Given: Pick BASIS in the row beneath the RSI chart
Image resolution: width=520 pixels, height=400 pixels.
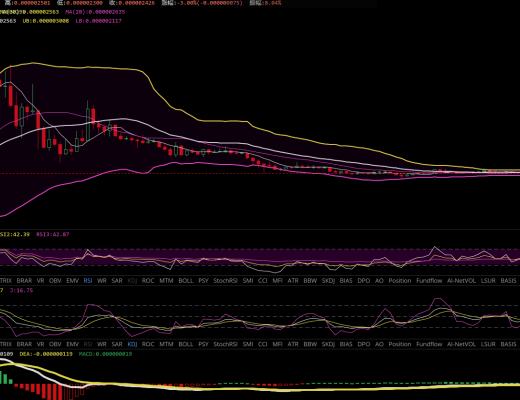Looking at the screenshot, I should (508, 281).
